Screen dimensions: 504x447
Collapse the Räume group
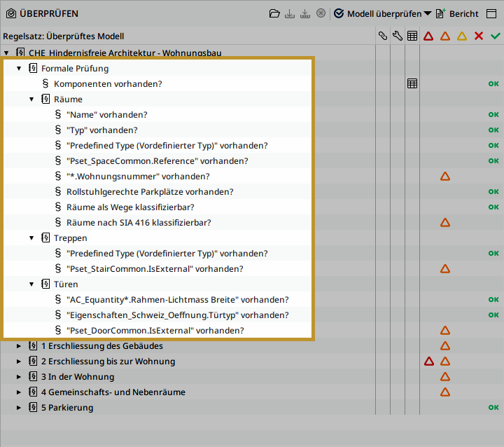pyautogui.click(x=31, y=99)
